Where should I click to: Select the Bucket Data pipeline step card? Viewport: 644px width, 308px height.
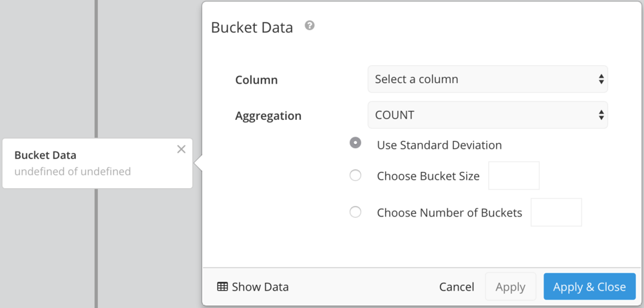(x=97, y=164)
